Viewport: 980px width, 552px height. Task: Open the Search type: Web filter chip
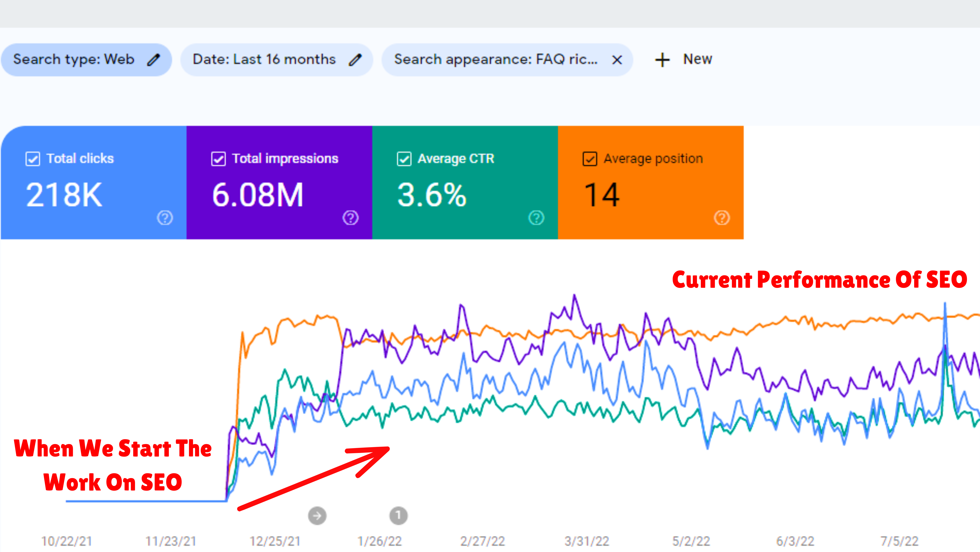pyautogui.click(x=74, y=60)
